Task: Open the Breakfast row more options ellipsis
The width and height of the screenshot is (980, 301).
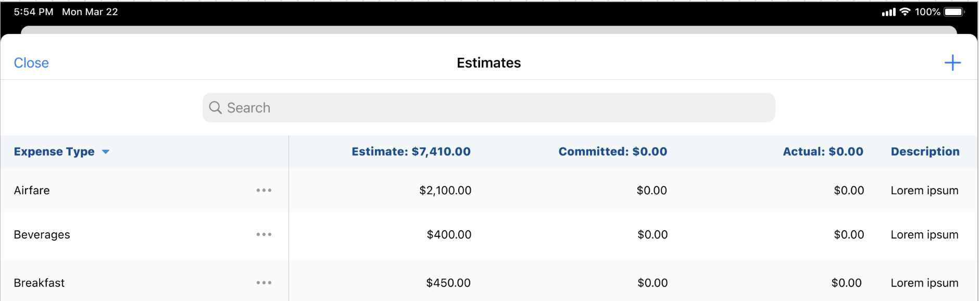Action: (264, 283)
